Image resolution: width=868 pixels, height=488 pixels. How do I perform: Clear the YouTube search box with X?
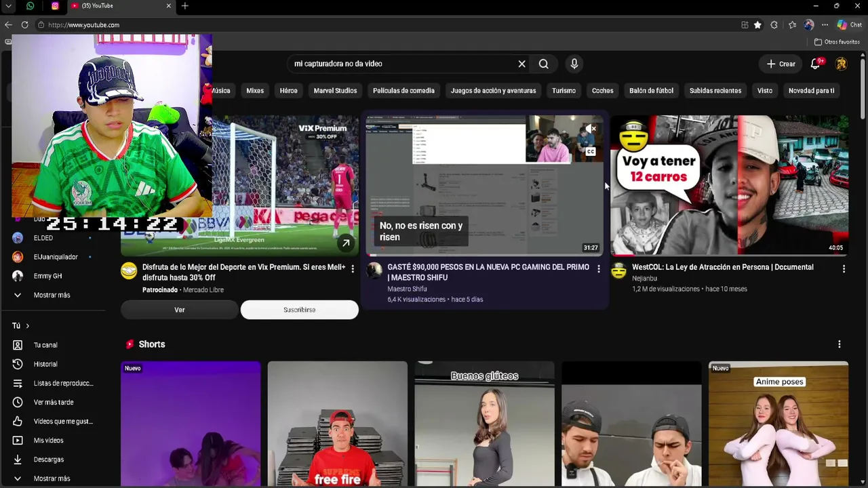[521, 64]
